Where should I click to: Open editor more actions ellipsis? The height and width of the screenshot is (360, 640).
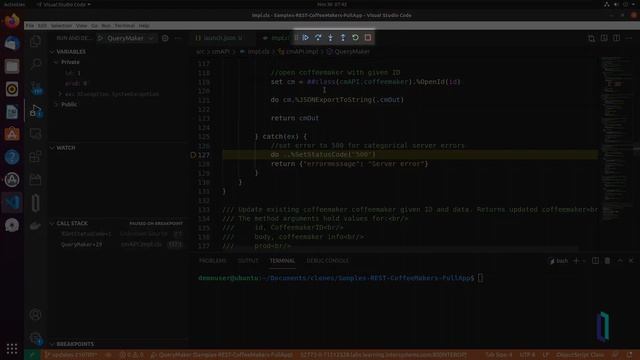pyautogui.click(x=629, y=38)
